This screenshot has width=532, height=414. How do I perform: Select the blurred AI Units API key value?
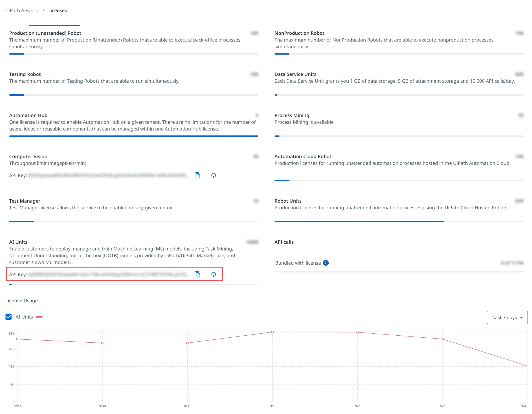pos(108,274)
